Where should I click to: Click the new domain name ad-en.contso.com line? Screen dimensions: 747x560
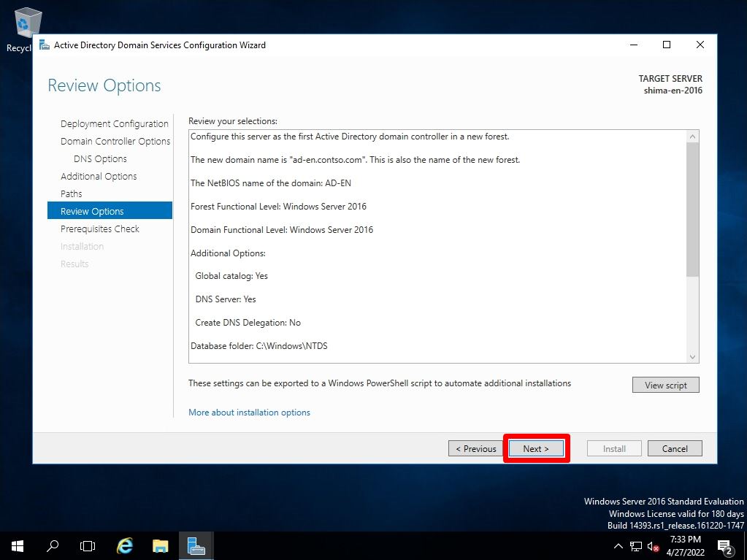pyautogui.click(x=355, y=159)
